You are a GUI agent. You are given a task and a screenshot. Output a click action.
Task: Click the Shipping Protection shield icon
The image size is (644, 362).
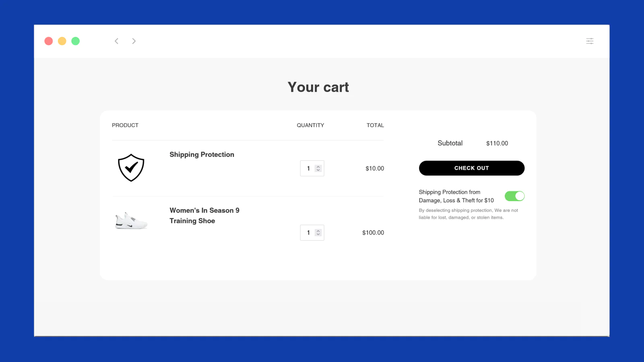tap(131, 168)
